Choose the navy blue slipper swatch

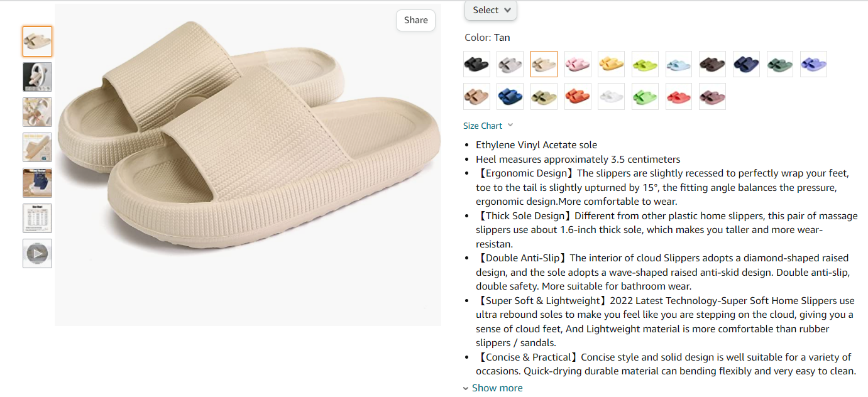coord(746,64)
